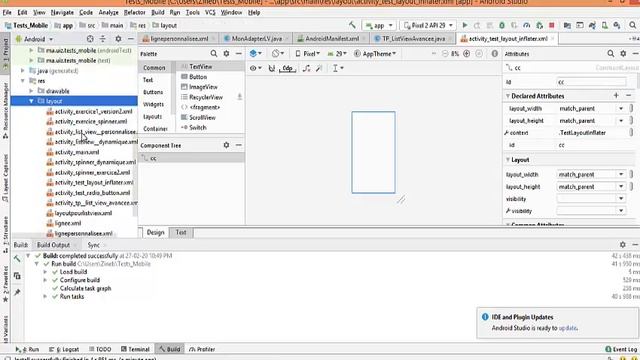Screen dimensions: 640x360
Task: Open the AppTheme dropdown
Action: (x=375, y=53)
